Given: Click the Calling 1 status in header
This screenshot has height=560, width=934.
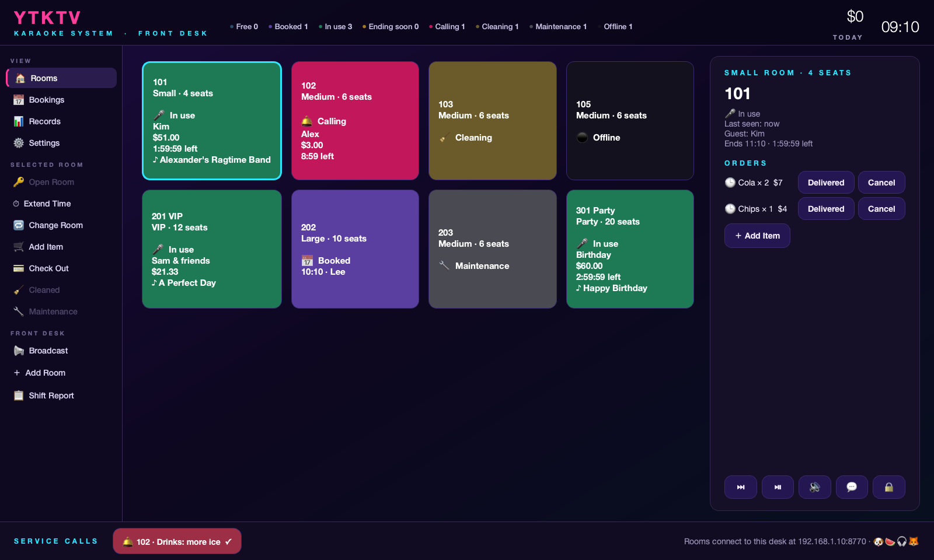Looking at the screenshot, I should (x=447, y=27).
